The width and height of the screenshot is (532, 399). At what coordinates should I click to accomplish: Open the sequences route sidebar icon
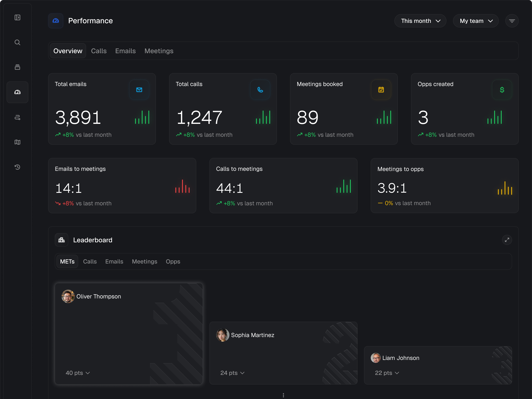17,117
